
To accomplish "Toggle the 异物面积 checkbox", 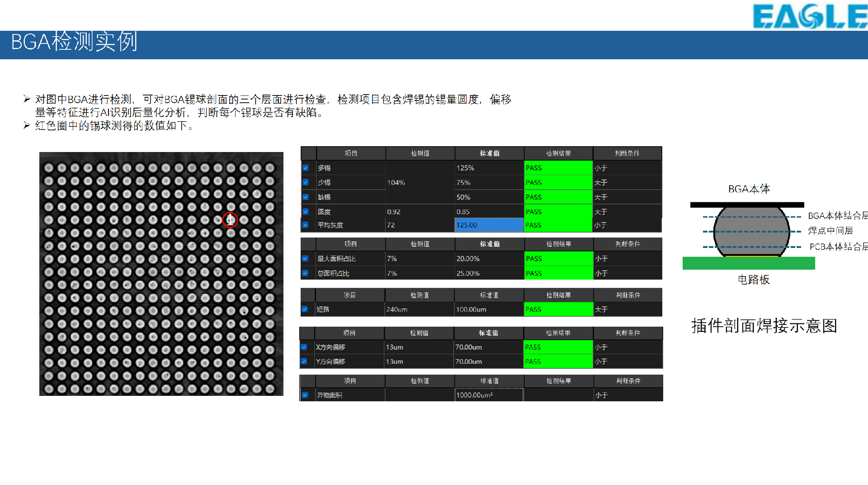I will [305, 395].
